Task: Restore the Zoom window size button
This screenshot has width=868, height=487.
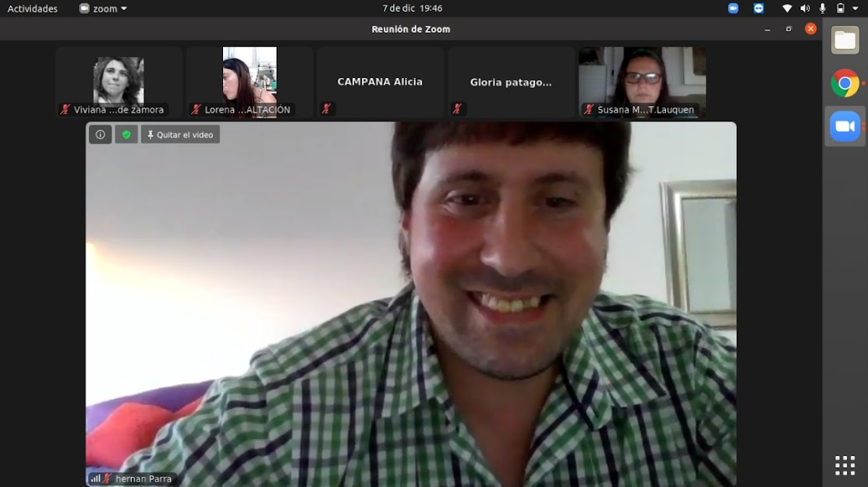Action: 788,29
